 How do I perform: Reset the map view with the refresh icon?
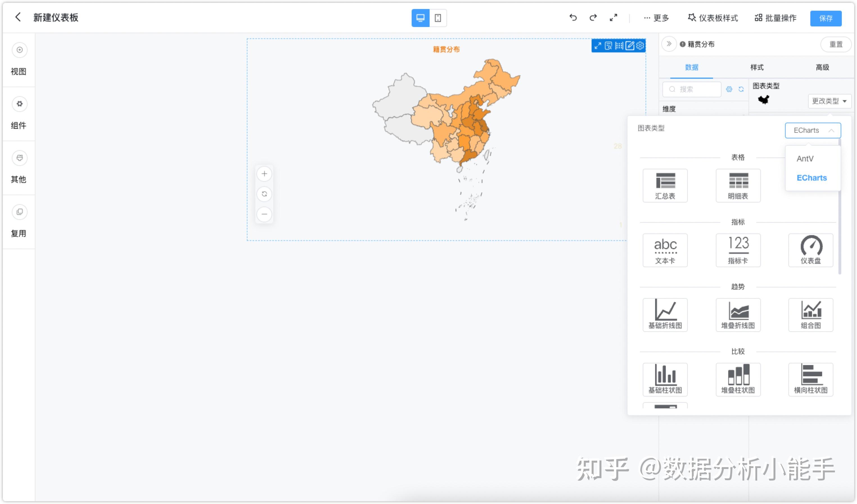[264, 194]
